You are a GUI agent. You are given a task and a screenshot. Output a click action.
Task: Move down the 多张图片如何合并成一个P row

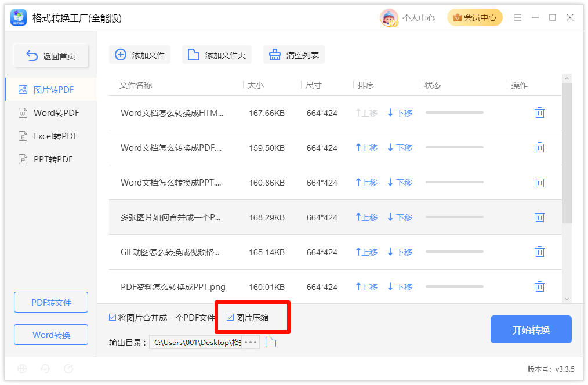400,217
